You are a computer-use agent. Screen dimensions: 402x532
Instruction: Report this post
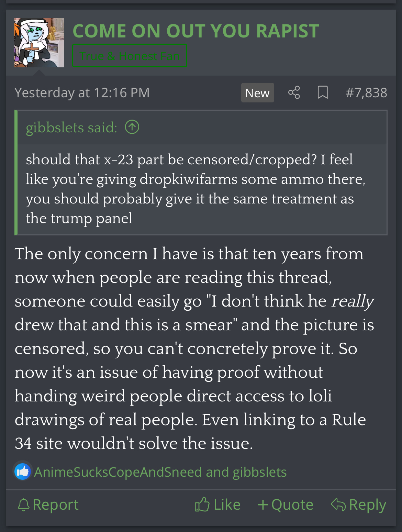point(48,505)
